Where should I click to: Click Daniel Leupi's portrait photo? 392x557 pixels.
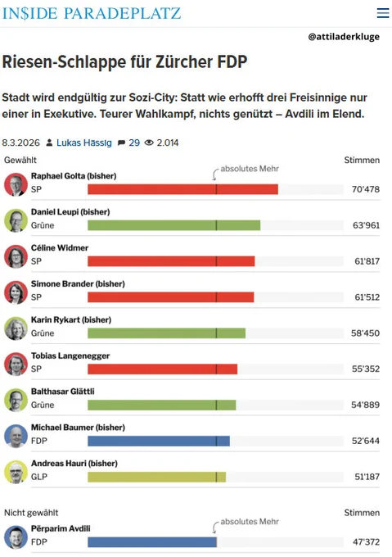(x=16, y=220)
